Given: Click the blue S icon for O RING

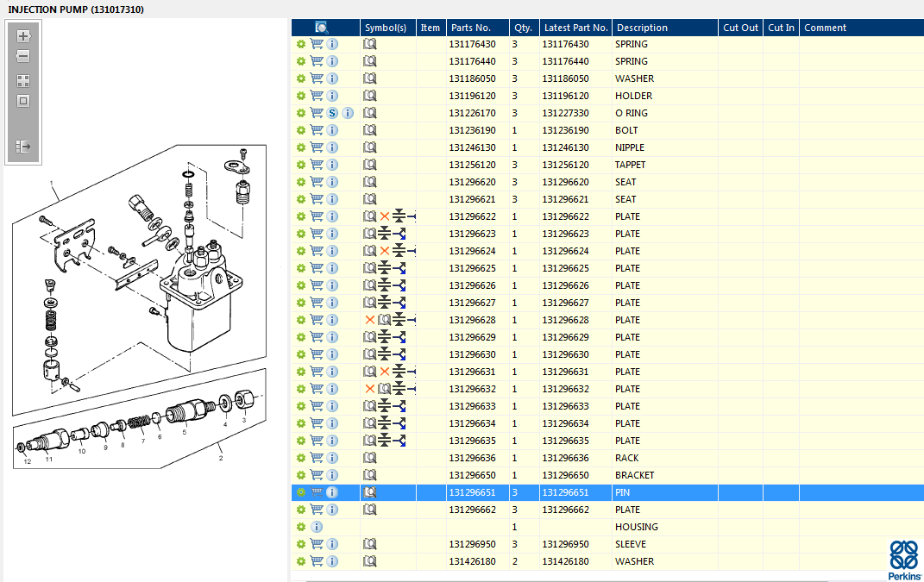Looking at the screenshot, I should (x=332, y=113).
